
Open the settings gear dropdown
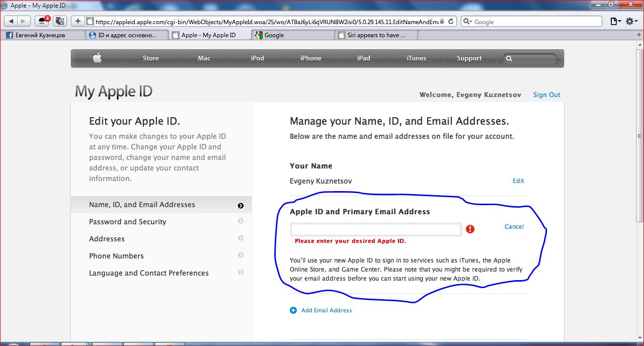(631, 21)
